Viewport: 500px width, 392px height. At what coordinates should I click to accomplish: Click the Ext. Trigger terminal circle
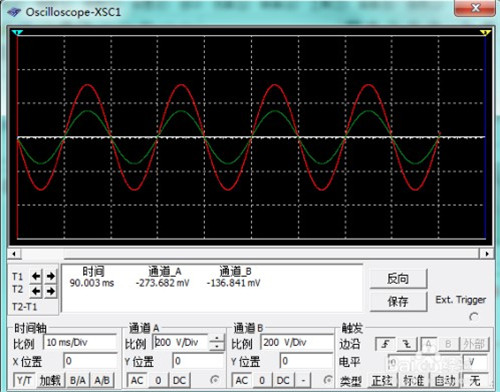point(473,317)
